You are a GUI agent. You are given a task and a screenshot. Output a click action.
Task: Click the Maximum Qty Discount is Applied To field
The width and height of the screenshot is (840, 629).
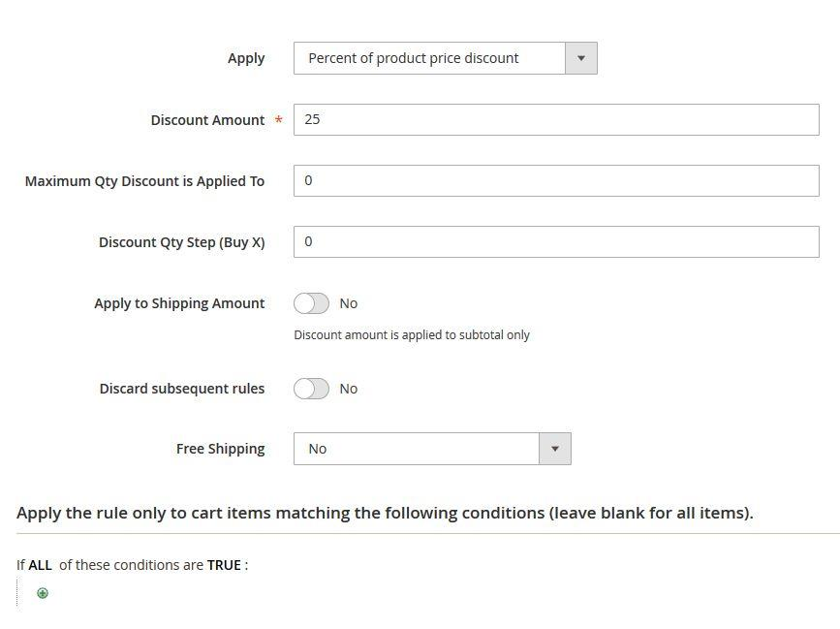pyautogui.click(x=556, y=180)
